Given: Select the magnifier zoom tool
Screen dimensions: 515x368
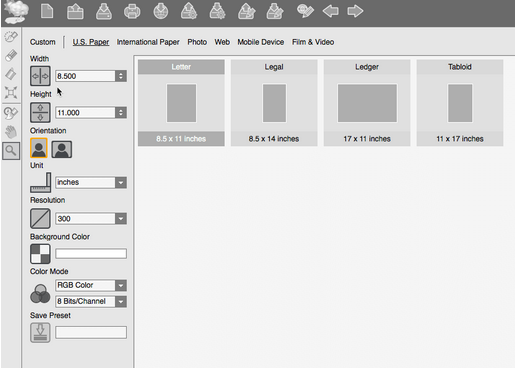Looking at the screenshot, I should pos(11,151).
